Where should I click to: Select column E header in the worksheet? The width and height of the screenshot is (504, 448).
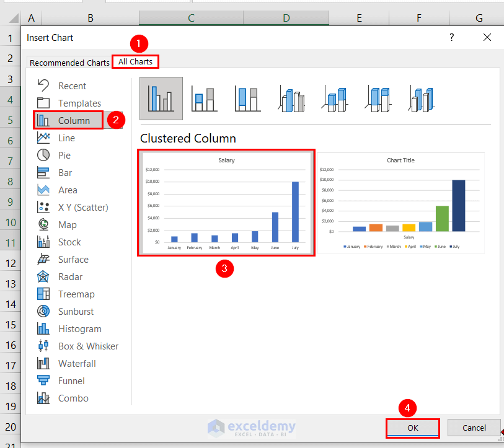359,18
